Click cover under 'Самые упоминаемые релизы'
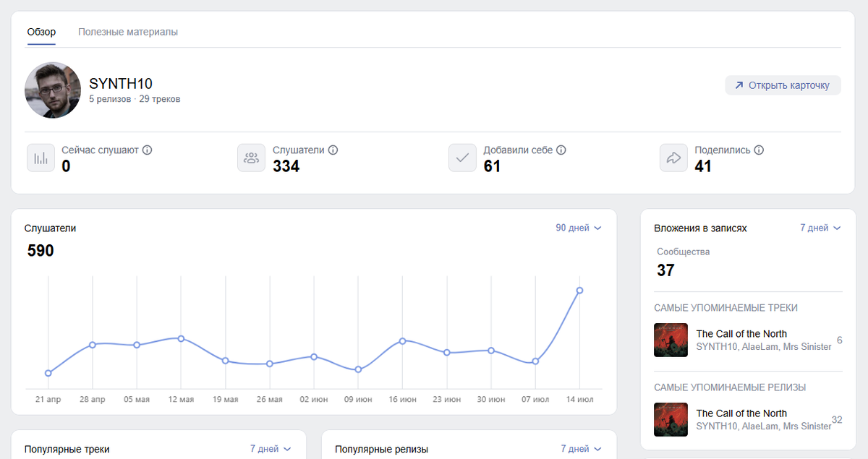Viewport: 868px width, 459px height. click(x=671, y=419)
